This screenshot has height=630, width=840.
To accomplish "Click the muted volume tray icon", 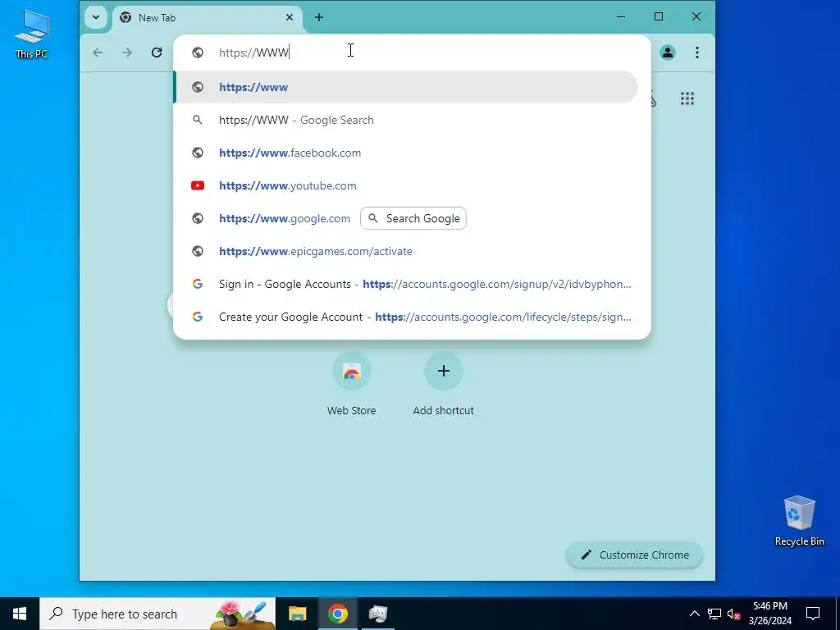I will [x=733, y=614].
